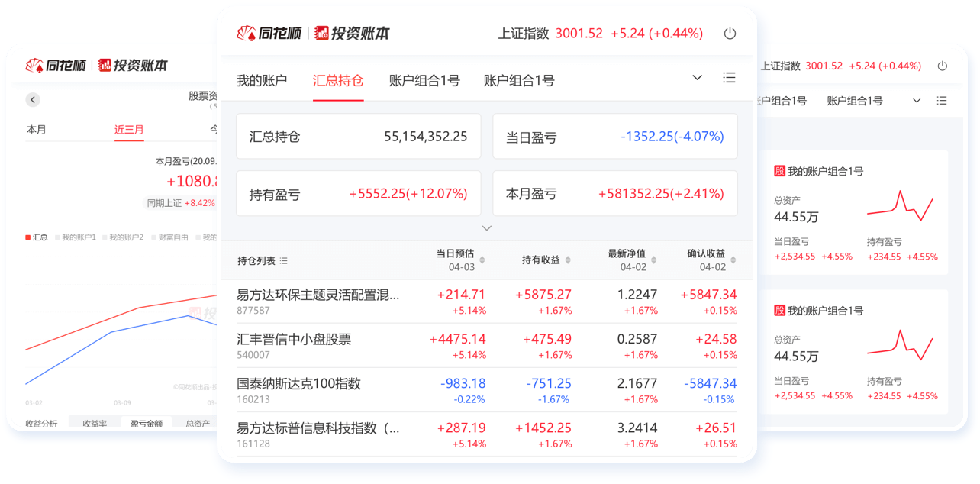Collapse the summary cards with the down chevron
The image size is (980, 484).
point(486,227)
